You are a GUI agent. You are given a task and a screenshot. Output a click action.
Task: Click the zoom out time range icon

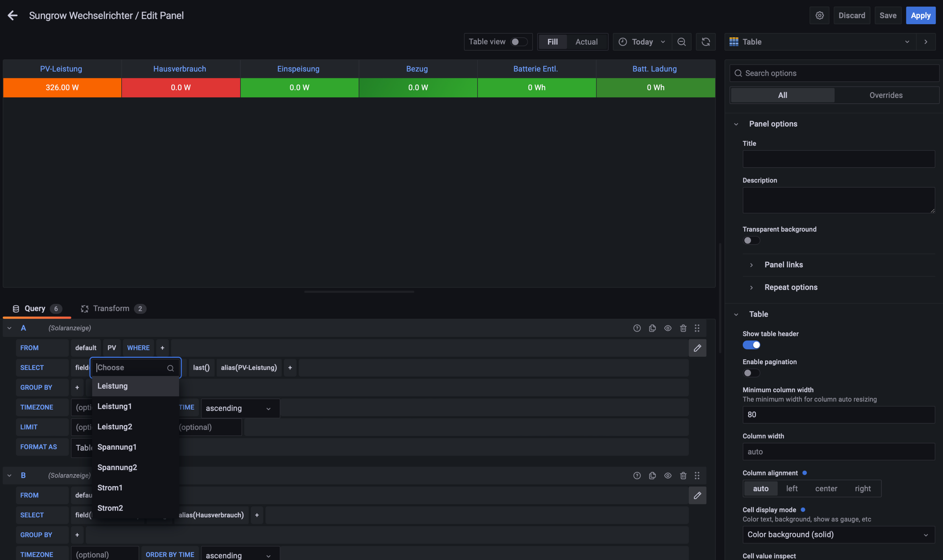[681, 42]
